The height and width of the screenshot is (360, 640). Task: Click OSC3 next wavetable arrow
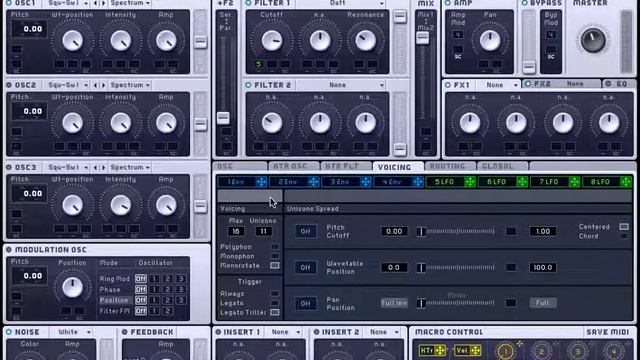(x=103, y=167)
